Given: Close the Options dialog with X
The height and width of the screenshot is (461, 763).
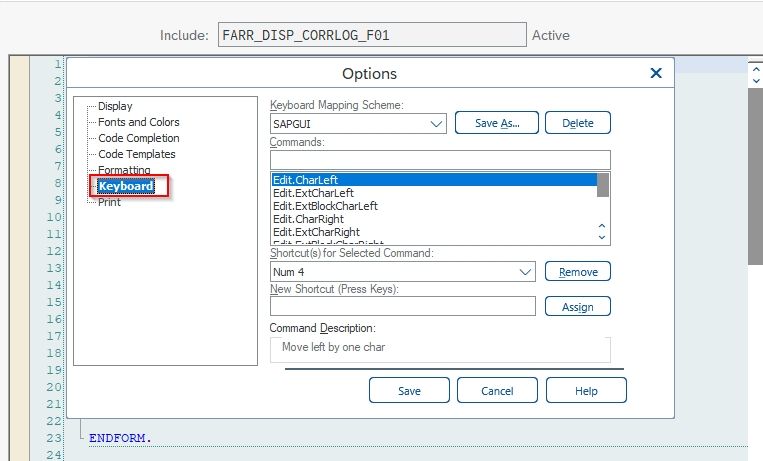Looking at the screenshot, I should pyautogui.click(x=656, y=73).
